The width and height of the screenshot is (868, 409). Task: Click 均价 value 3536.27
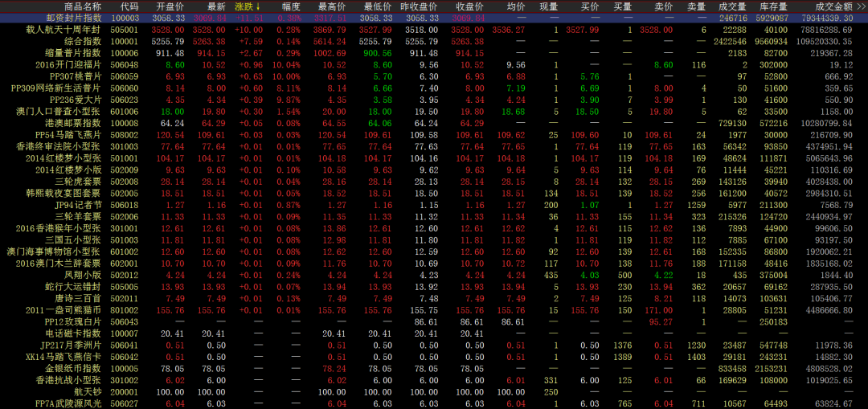[508, 30]
